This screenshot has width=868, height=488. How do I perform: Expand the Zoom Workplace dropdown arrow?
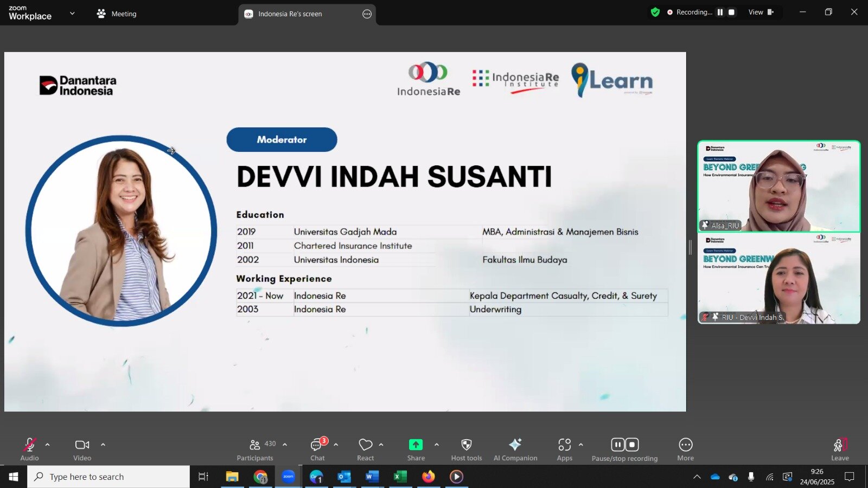(x=72, y=14)
